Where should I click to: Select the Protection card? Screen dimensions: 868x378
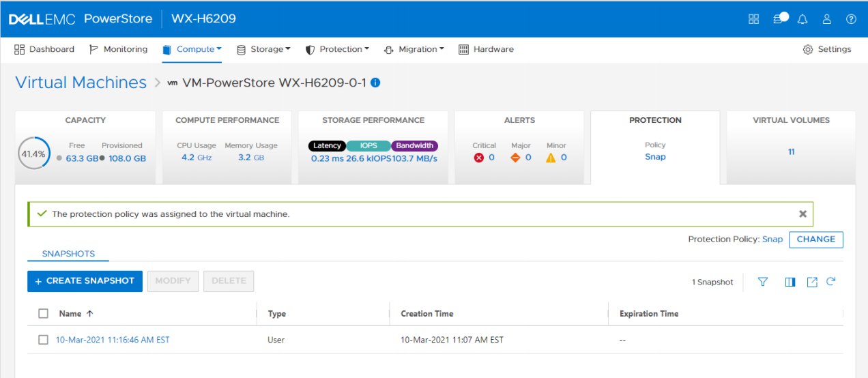[655, 147]
